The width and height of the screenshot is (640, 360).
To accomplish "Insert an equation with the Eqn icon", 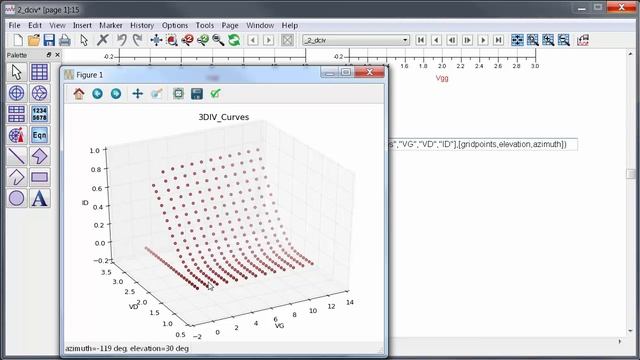I will click(x=40, y=135).
